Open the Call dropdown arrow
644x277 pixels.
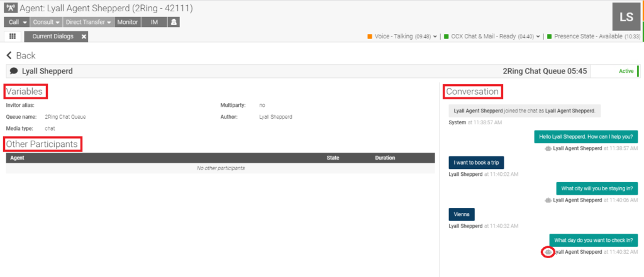coord(25,22)
